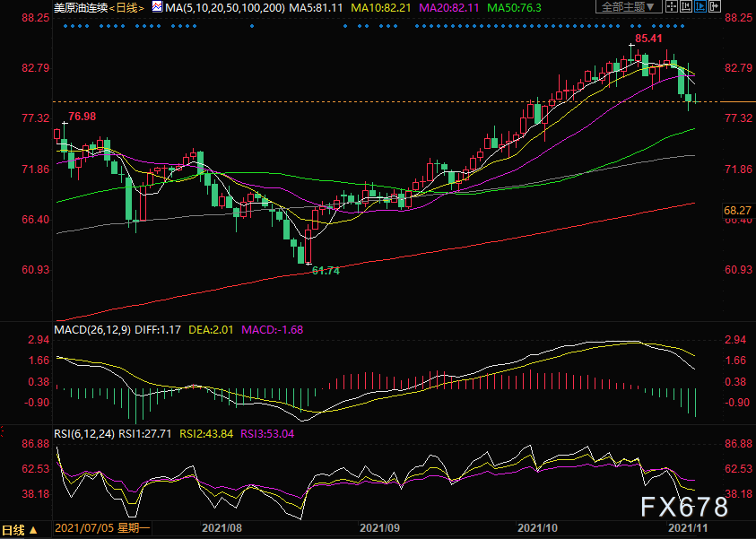Click the <日线> period label in title
This screenshot has width=756, height=539.
(x=126, y=8)
